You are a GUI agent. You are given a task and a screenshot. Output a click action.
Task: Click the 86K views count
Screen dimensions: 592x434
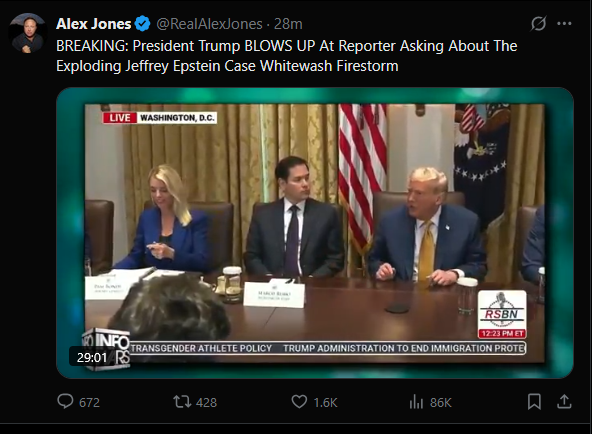tap(441, 403)
